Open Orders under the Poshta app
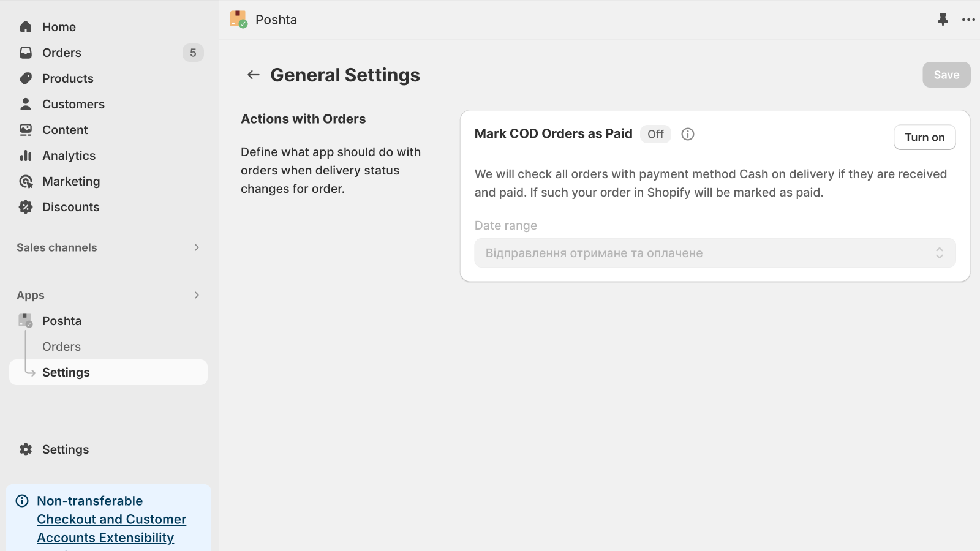980x551 pixels. click(61, 347)
